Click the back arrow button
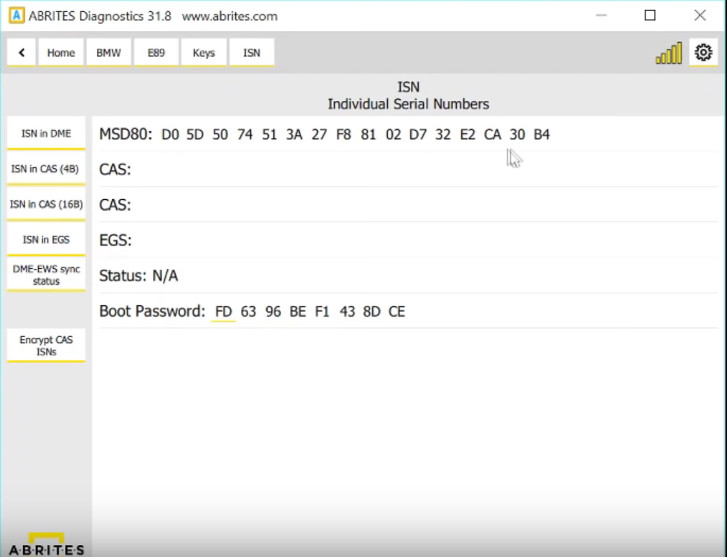 pyautogui.click(x=21, y=52)
